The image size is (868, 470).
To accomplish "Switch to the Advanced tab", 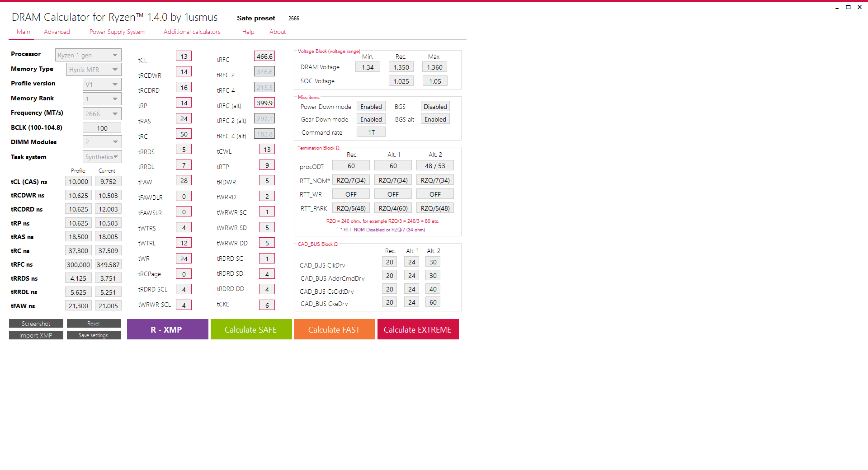I will point(57,32).
